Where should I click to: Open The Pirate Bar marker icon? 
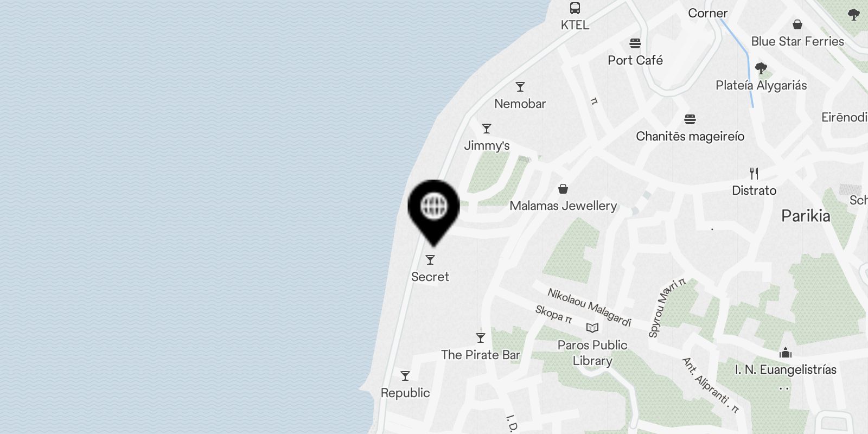pos(481,338)
